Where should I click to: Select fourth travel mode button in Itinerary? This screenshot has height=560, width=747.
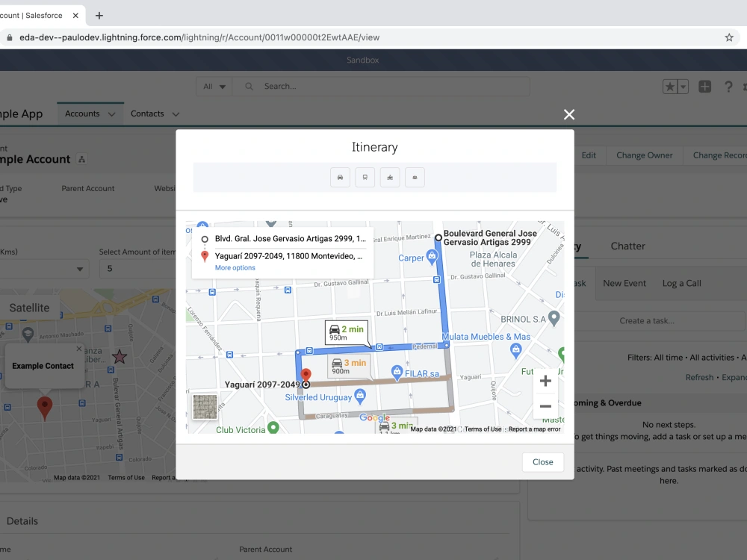415,177
